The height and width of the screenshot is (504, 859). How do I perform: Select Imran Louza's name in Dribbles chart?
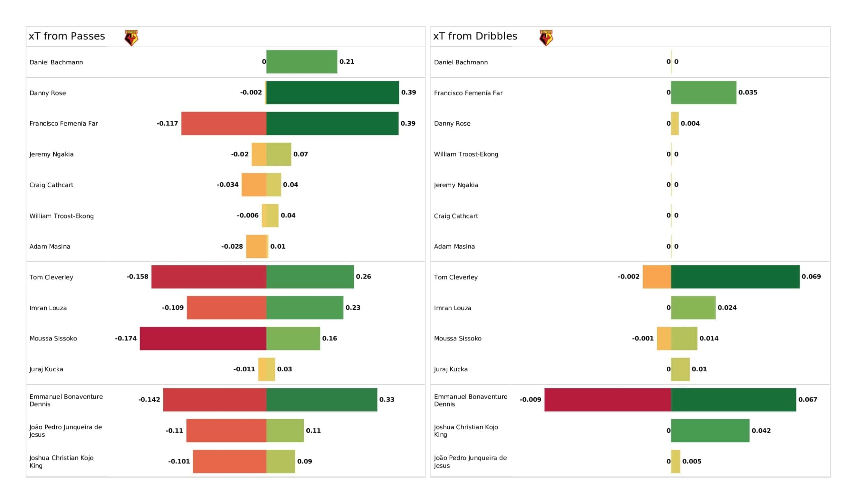[x=453, y=308]
